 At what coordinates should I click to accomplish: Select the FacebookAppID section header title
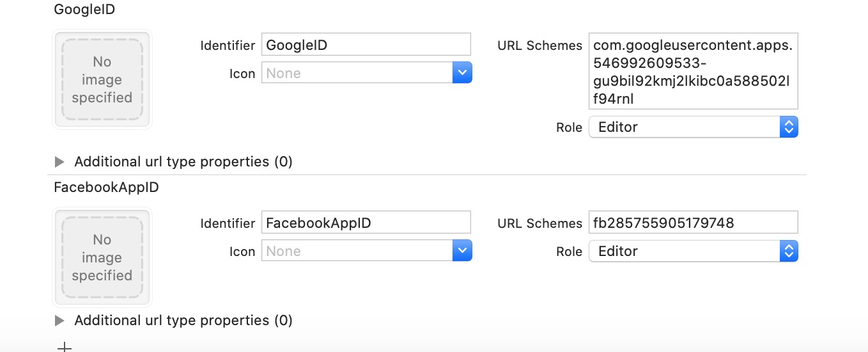[106, 188]
